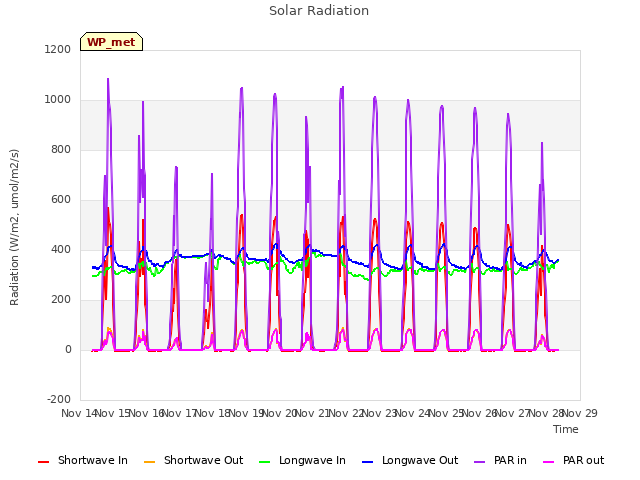Click the 400 y-axis tick label
This screenshot has width=640, height=480.
61,249
